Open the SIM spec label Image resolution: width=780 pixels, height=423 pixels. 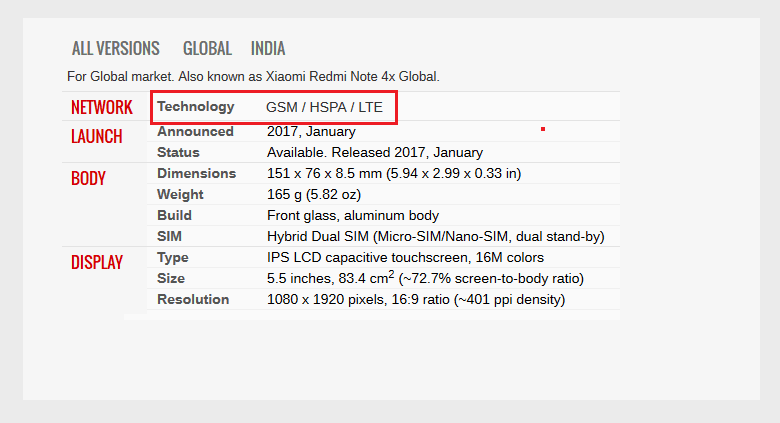tap(169, 236)
